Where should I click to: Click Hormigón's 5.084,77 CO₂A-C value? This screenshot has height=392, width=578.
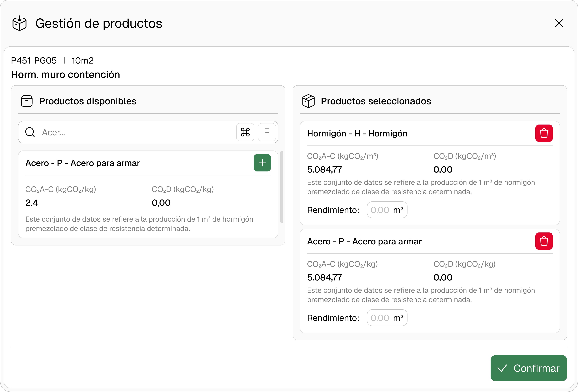click(x=325, y=169)
